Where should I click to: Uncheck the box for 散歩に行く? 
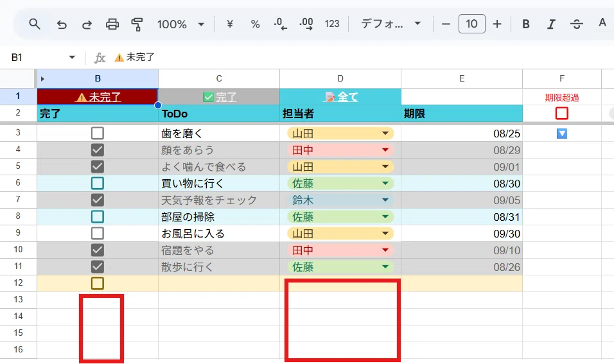pos(98,267)
